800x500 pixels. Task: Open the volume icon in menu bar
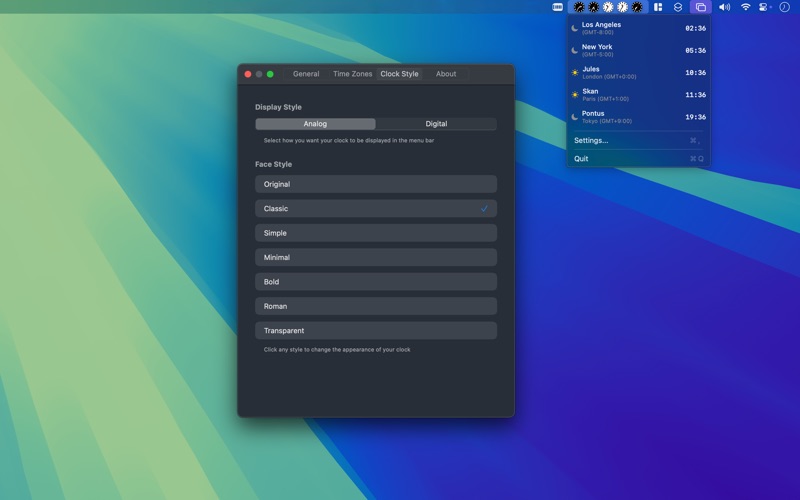click(x=724, y=7)
